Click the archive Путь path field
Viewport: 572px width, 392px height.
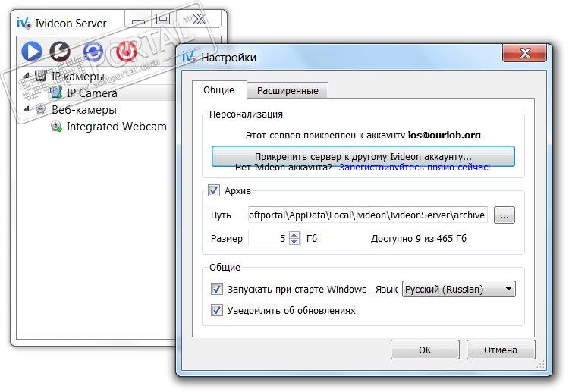[367, 215]
